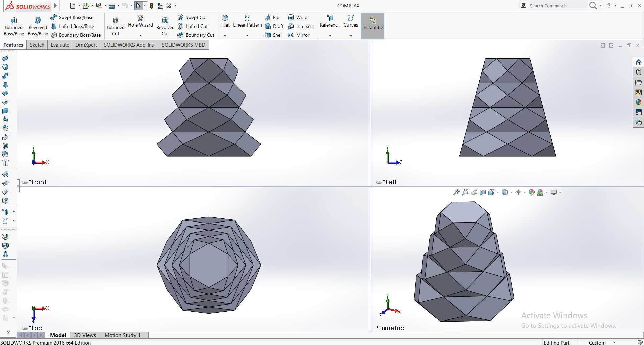This screenshot has width=644, height=345.
Task: Select the SOLIDWORKS MBD tab
Action: click(183, 45)
